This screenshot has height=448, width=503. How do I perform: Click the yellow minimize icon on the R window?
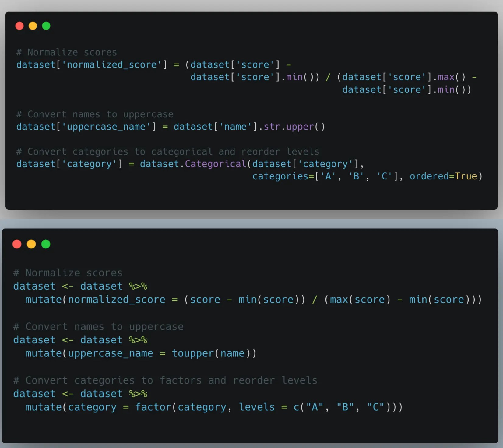[x=31, y=244]
